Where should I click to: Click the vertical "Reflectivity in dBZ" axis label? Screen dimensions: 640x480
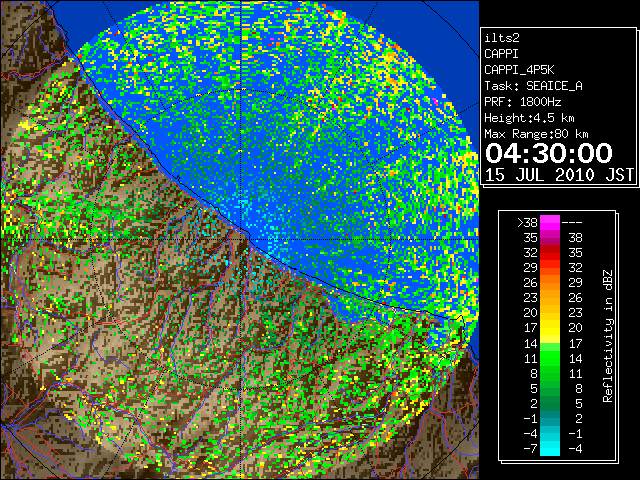click(x=608, y=336)
